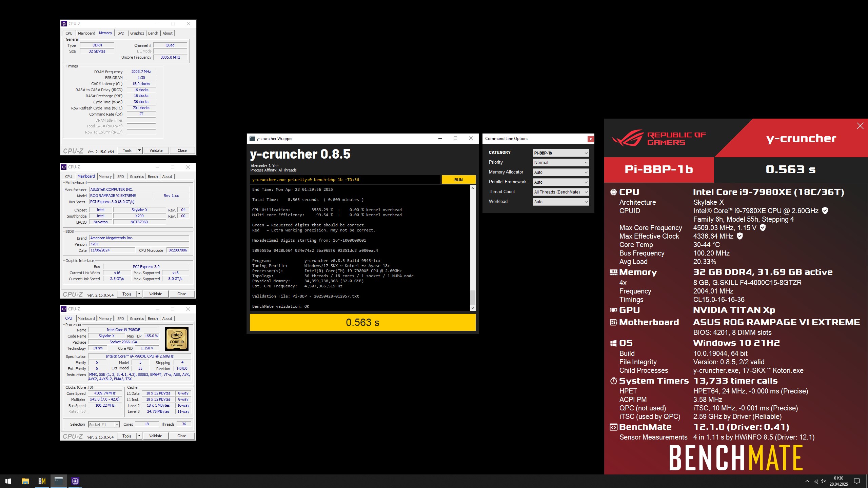The height and width of the screenshot is (488, 868).
Task: Click Close in the bottom CPU-Z window
Action: pos(182,436)
